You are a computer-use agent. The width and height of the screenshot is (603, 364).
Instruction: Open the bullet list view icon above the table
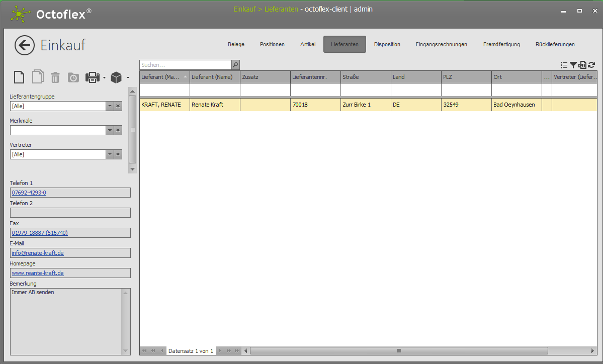pyautogui.click(x=564, y=65)
